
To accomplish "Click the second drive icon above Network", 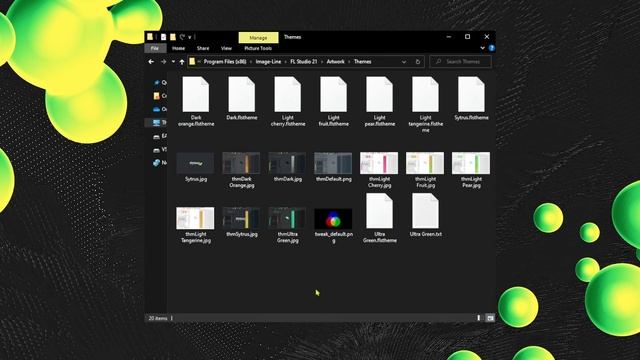I will 156,150.
